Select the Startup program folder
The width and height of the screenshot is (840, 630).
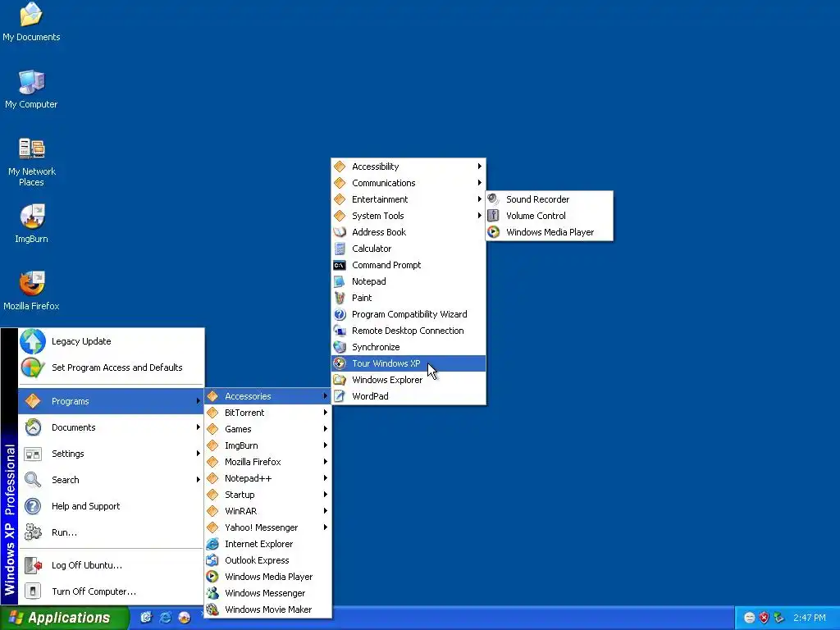[268, 495]
